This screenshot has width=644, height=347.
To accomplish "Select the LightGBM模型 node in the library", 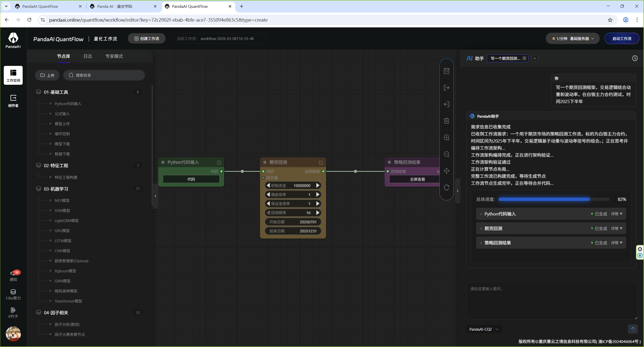I will pos(67,221).
